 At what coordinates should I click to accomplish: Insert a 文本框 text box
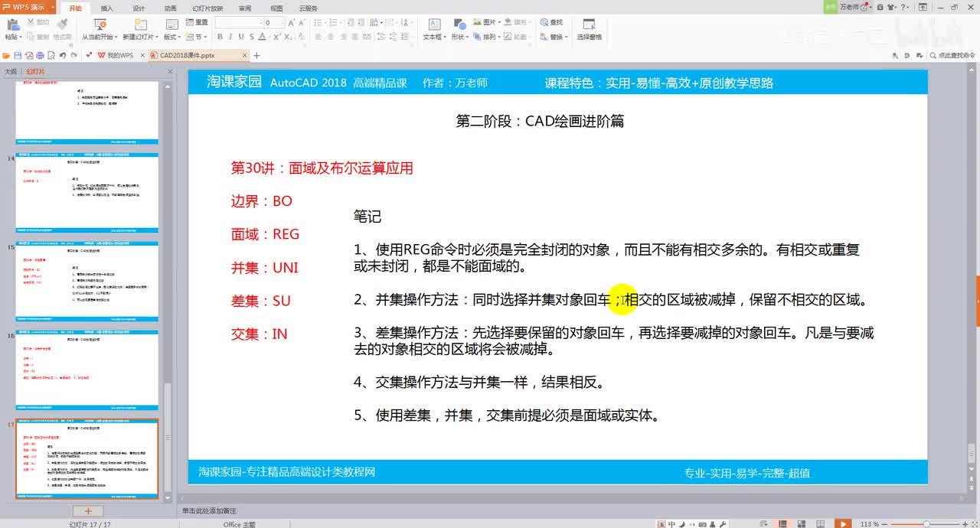tap(433, 29)
